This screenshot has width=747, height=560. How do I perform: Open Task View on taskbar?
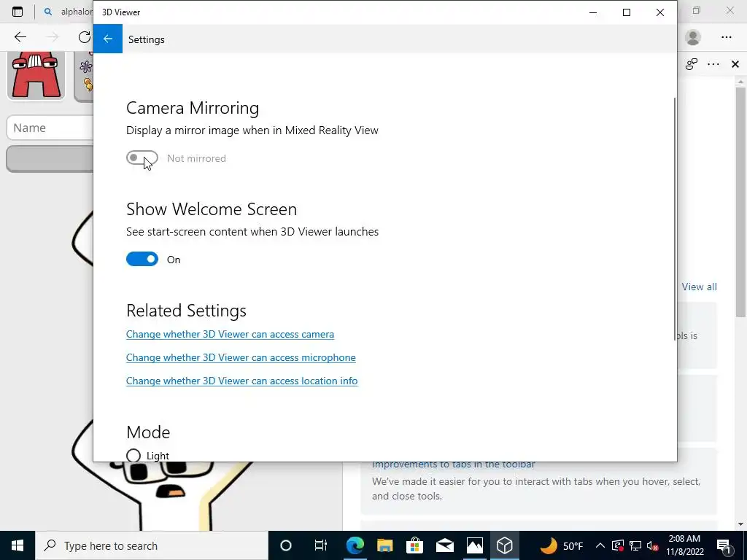[x=321, y=545]
